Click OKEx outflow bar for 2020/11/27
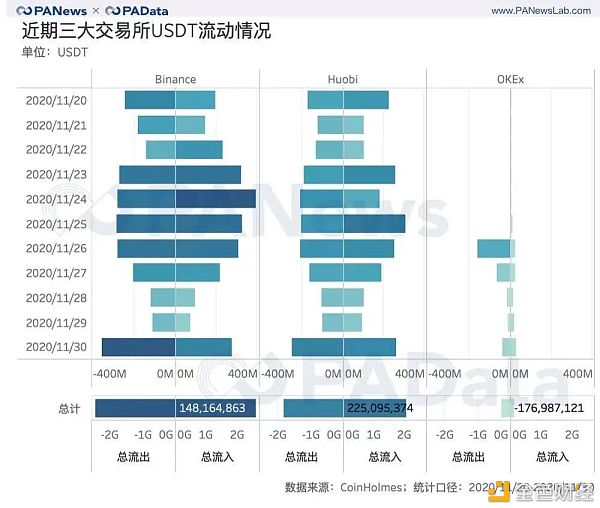This screenshot has height=508, width=600. coord(504,273)
